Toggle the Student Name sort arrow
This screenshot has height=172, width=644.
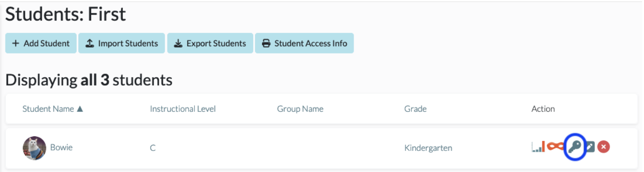click(x=80, y=109)
